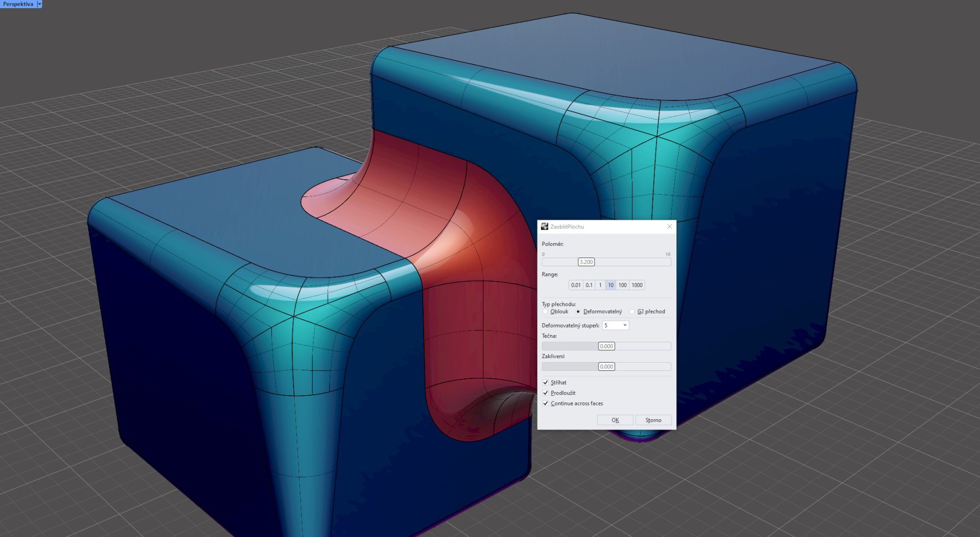The width and height of the screenshot is (980, 537).
Task: Choose the 100 range option
Action: [x=622, y=285]
